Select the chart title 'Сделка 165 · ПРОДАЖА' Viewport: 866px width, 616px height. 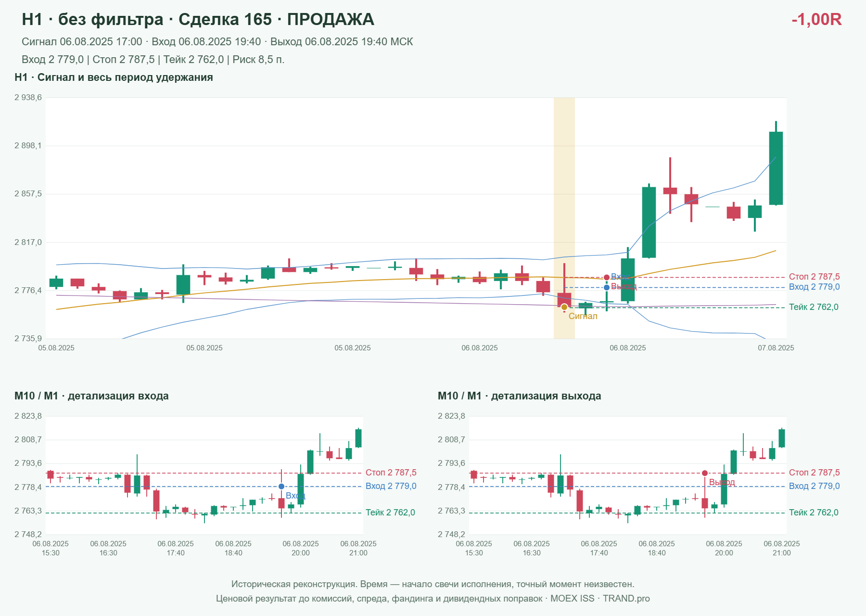tap(276, 19)
